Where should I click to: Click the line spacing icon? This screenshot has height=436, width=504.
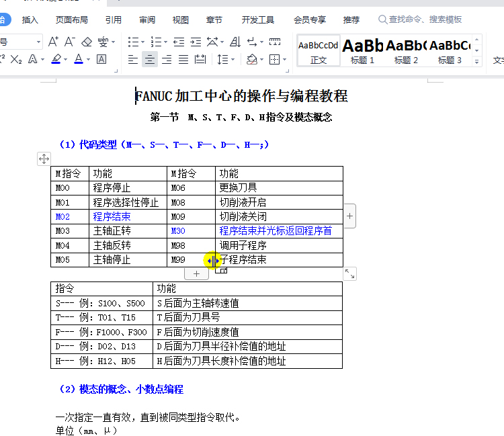222,59
